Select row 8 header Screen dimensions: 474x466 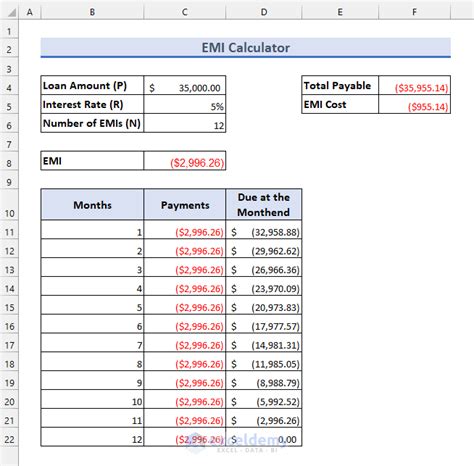point(9,163)
